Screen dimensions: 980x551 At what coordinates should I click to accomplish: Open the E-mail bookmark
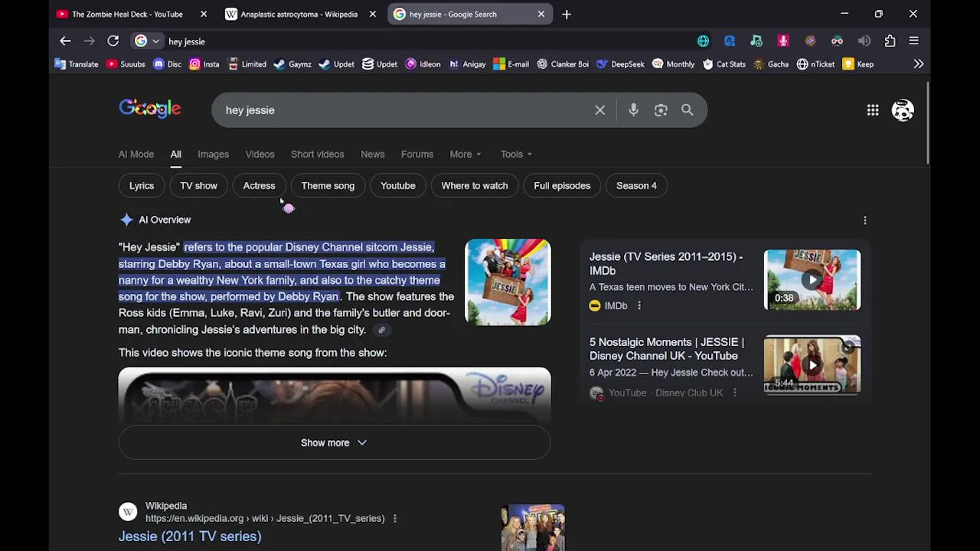pyautogui.click(x=511, y=64)
